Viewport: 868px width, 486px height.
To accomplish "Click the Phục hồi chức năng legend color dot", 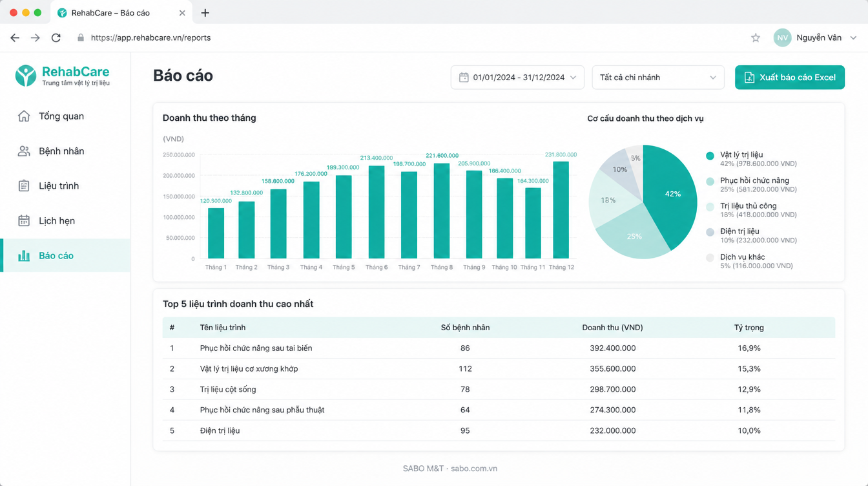I will 710,182.
